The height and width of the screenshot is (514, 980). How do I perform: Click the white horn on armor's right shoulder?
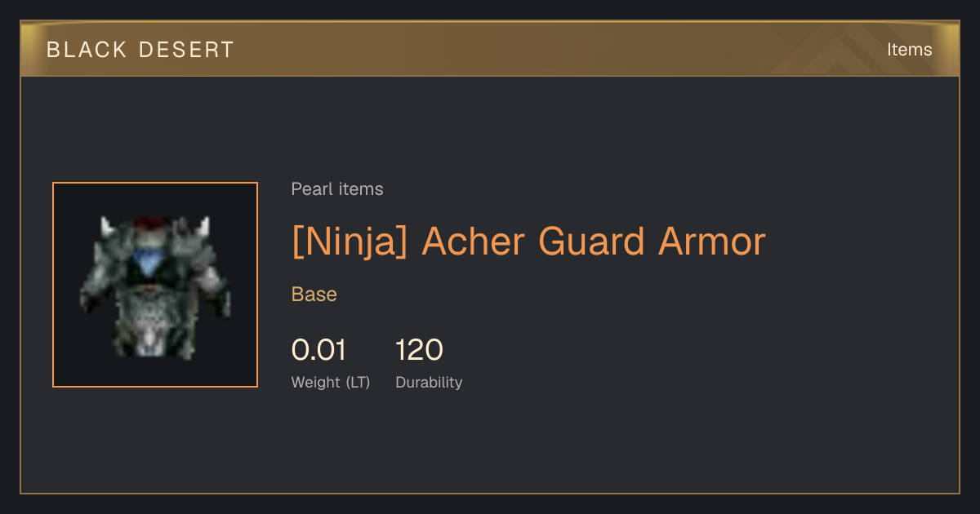(x=204, y=227)
